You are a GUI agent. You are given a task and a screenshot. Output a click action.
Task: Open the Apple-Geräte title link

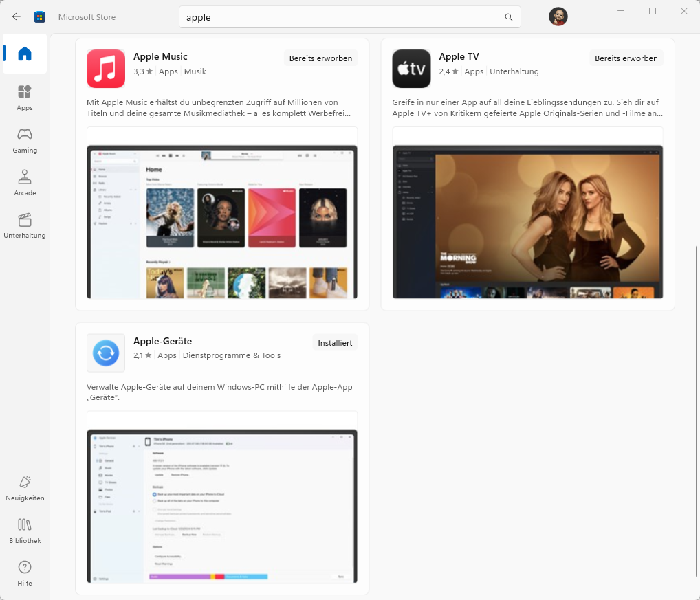pyautogui.click(x=162, y=342)
